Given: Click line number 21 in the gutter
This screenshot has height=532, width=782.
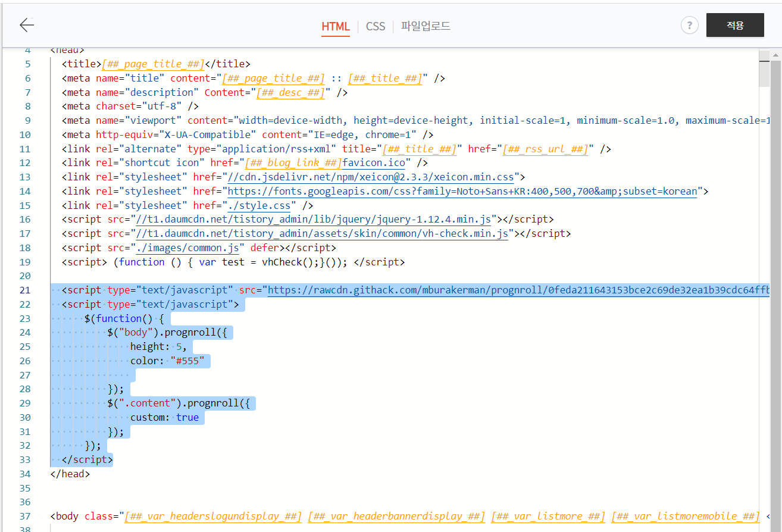Looking at the screenshot, I should pyautogui.click(x=24, y=290).
